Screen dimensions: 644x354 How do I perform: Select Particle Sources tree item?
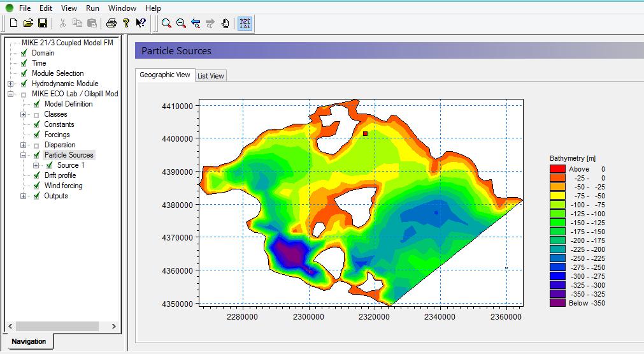click(x=69, y=155)
